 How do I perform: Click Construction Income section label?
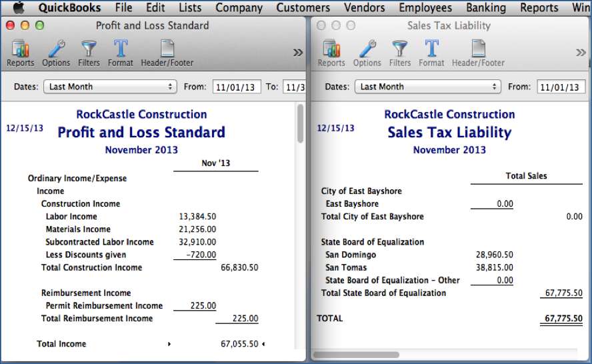click(81, 204)
